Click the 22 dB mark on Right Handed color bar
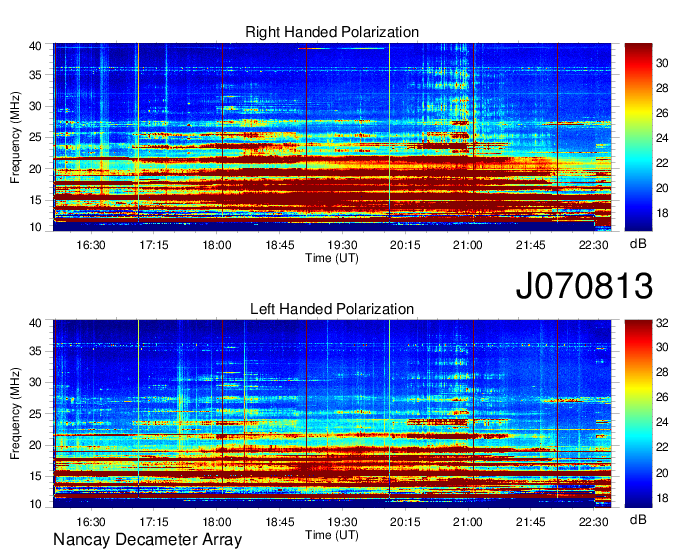This screenshot has width=680, height=552. [662, 163]
